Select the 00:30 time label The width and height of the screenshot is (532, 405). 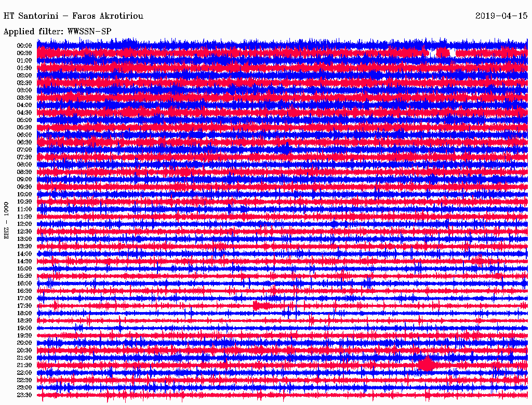click(24, 53)
